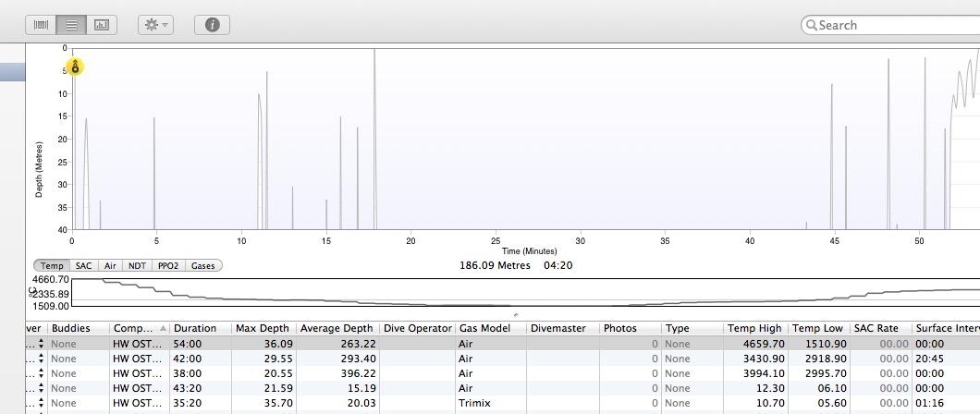Image resolution: width=980 pixels, height=414 pixels.
Task: Select the list view icon
Action: click(71, 25)
